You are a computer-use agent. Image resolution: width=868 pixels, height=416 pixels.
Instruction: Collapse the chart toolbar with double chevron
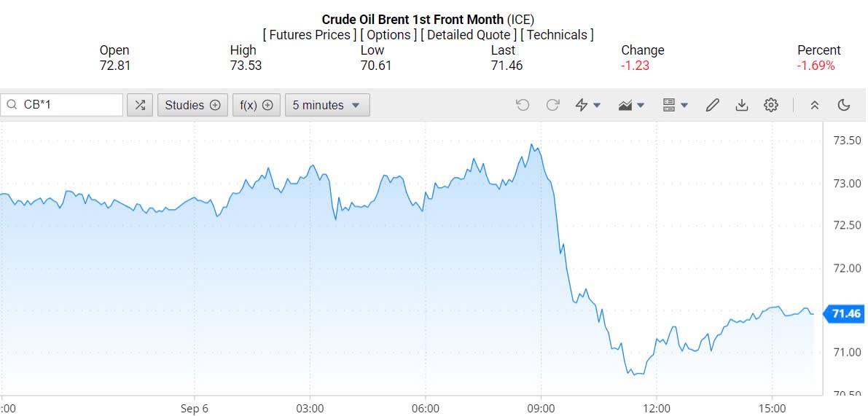tap(815, 105)
